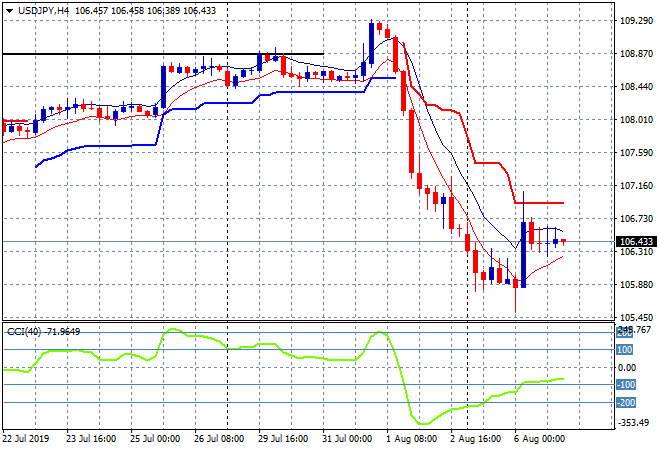
Task: Select the 106.730 price axis label
Action: pos(636,218)
